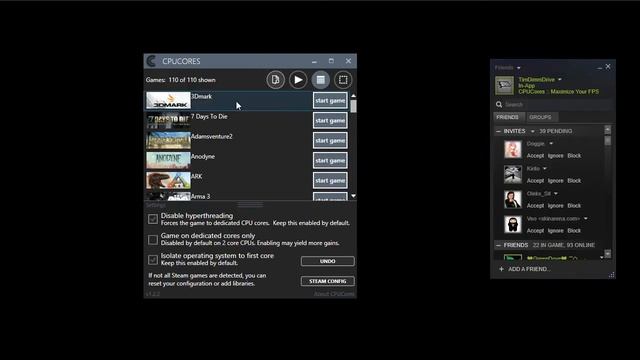Toggle the Disable hyperthreading checkbox
Image resolution: width=640 pixels, height=360 pixels.
(x=153, y=219)
